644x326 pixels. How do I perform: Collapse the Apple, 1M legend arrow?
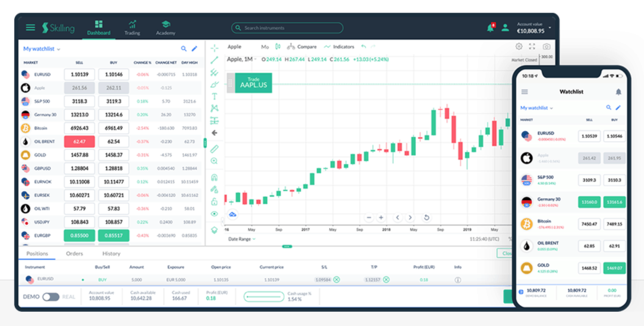pyautogui.click(x=255, y=59)
